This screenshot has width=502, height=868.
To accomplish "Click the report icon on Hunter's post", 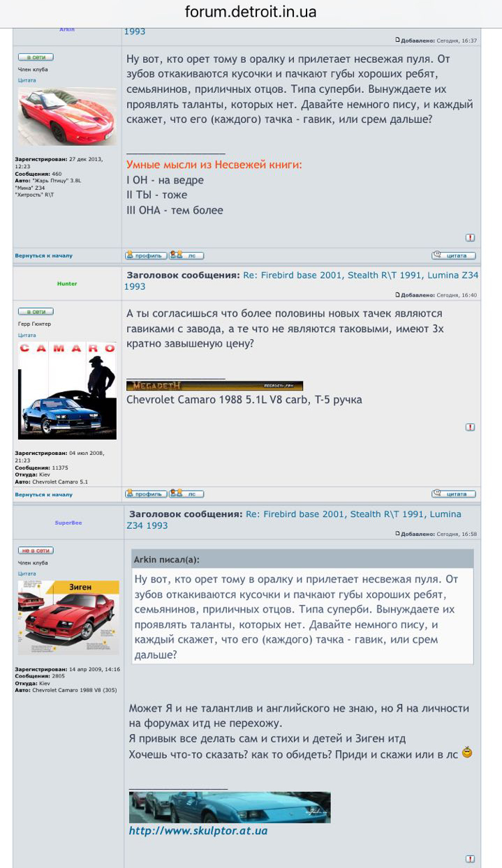I will [x=470, y=427].
